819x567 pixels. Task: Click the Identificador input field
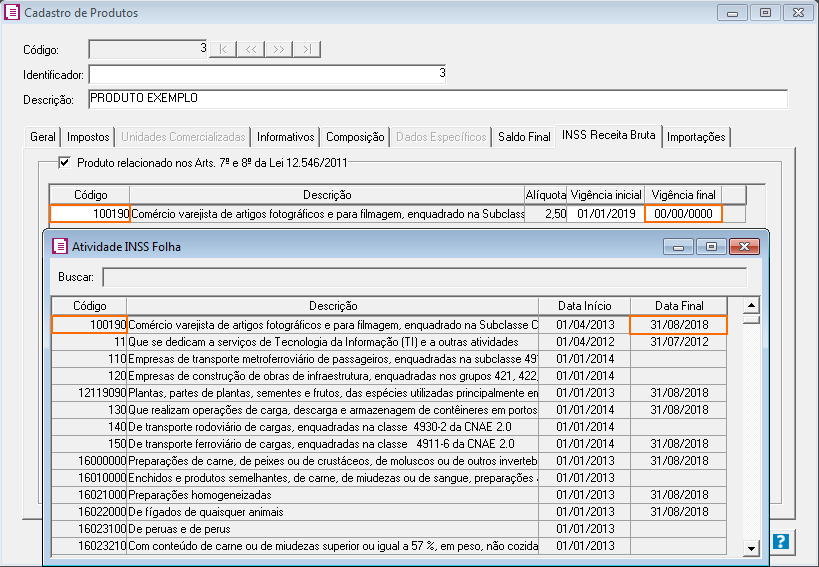pos(267,74)
